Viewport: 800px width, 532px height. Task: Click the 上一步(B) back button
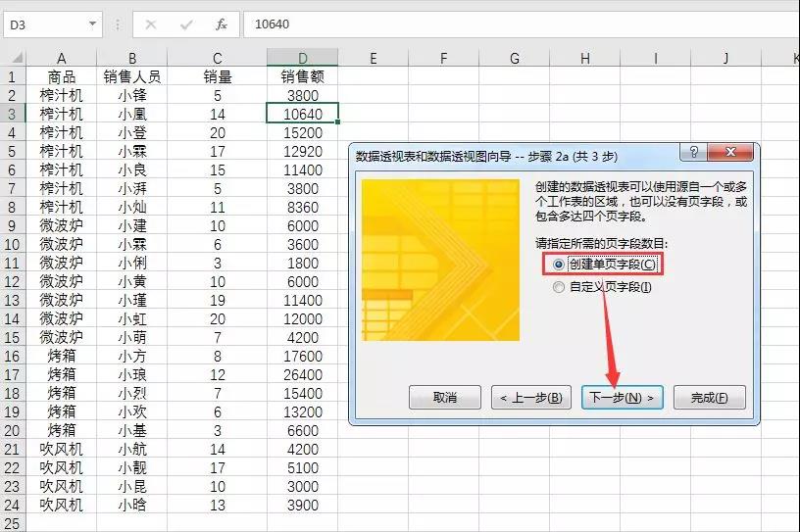[x=531, y=398]
